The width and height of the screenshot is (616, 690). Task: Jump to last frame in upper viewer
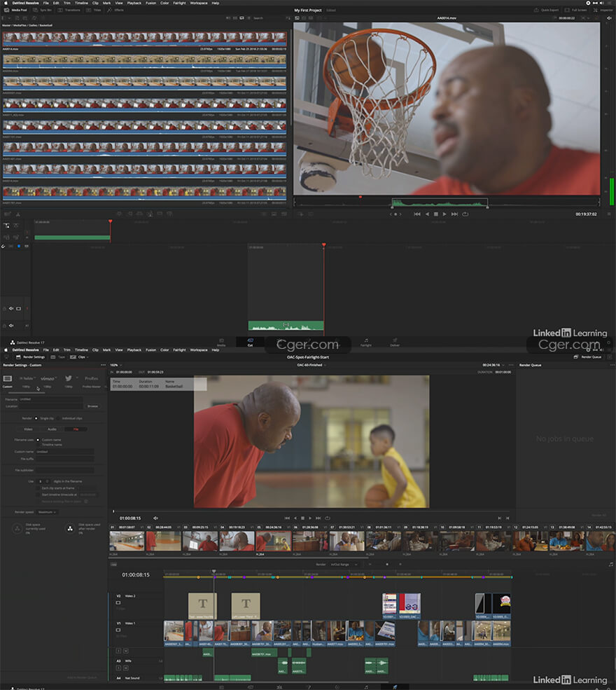click(x=454, y=214)
